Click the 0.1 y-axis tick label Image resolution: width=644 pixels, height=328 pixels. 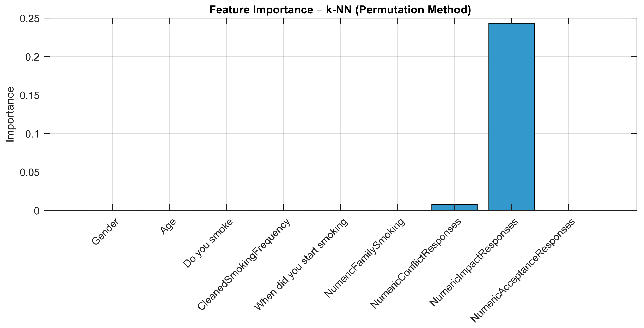[x=33, y=134]
